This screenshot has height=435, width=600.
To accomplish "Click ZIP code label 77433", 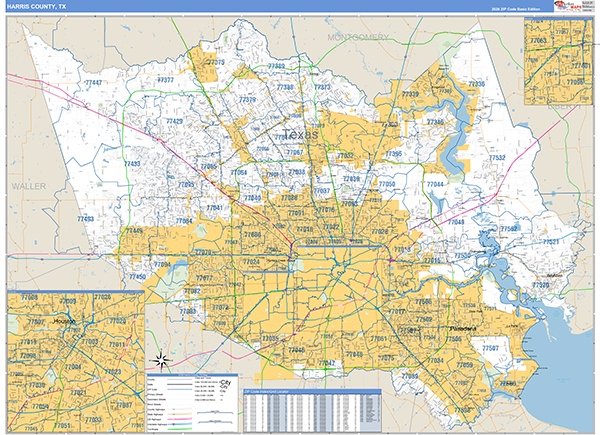I will (x=132, y=163).
